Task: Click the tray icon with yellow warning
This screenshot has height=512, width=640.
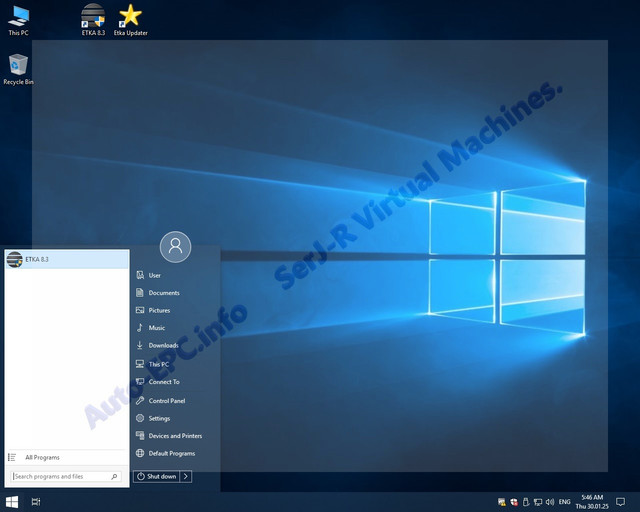Action: [x=502, y=502]
